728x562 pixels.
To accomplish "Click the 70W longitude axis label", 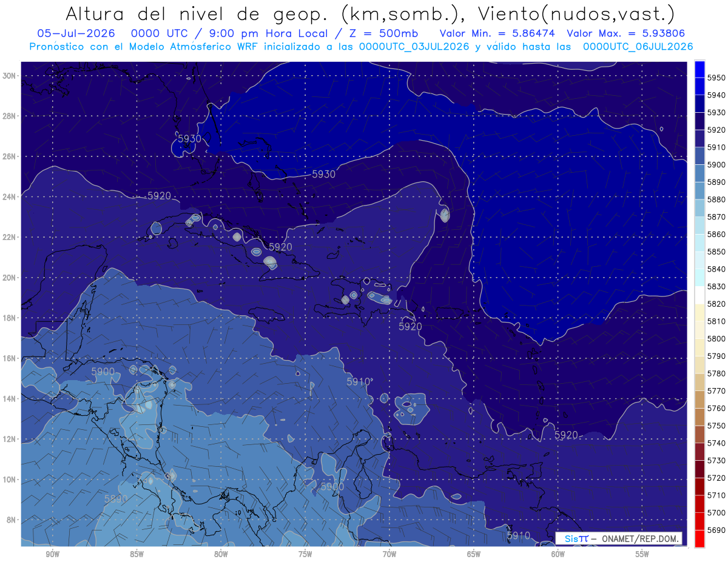I will (389, 554).
